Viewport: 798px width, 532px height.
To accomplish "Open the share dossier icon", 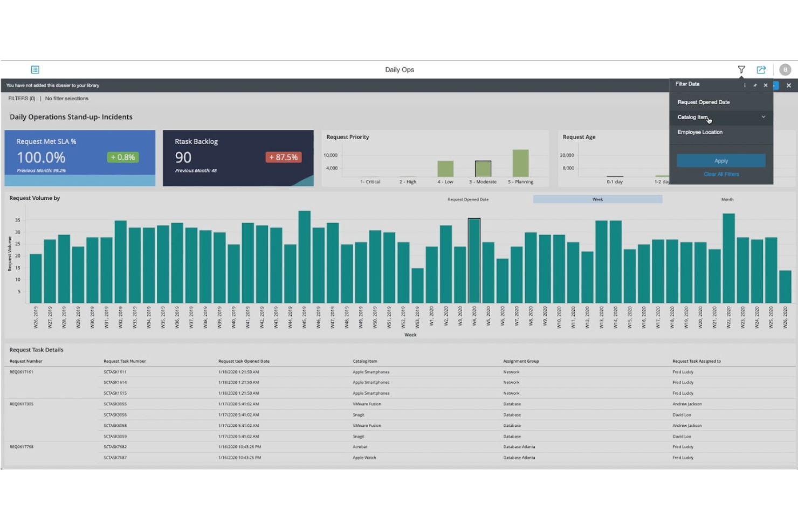I will click(x=761, y=69).
